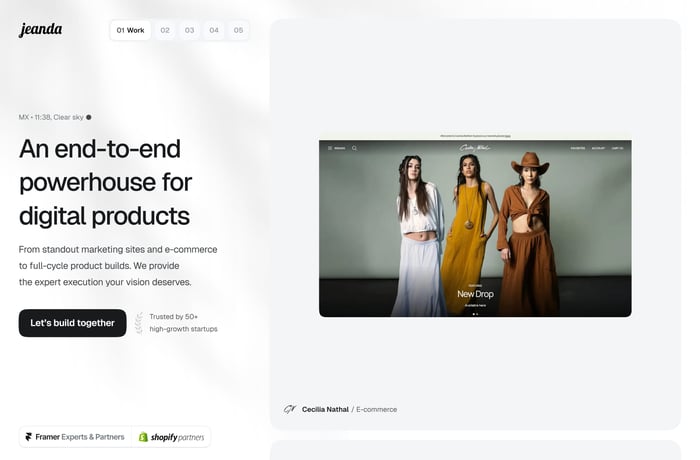This screenshot has height=460, width=700.
Task: Select the 01 Work tab
Action: [x=130, y=30]
